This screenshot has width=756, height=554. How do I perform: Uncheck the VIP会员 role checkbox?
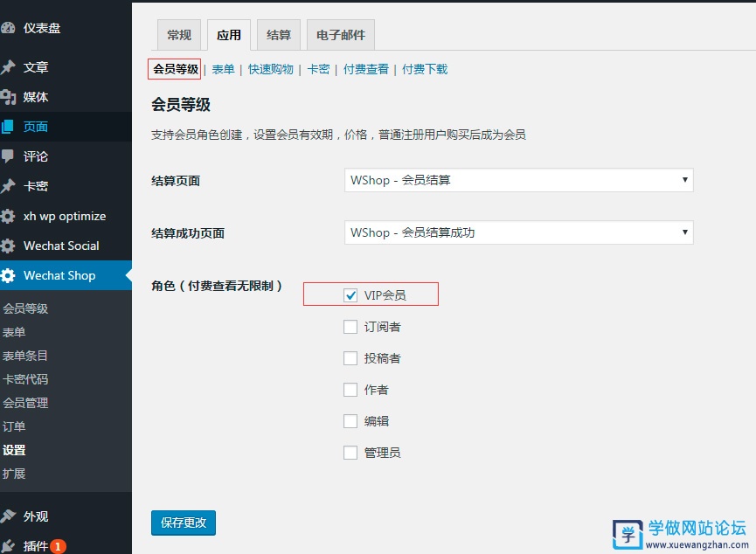(350, 295)
